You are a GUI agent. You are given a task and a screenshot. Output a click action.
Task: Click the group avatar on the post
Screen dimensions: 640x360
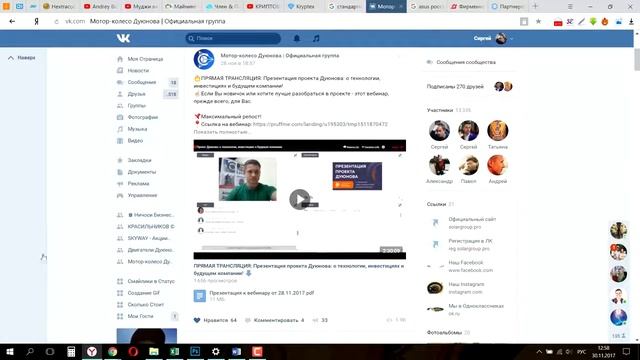coord(204,60)
